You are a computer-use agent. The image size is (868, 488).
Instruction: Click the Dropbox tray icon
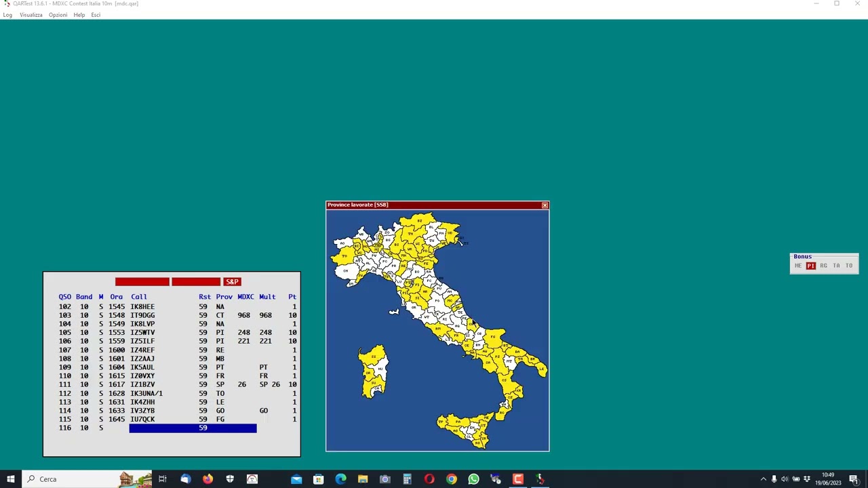807,479
